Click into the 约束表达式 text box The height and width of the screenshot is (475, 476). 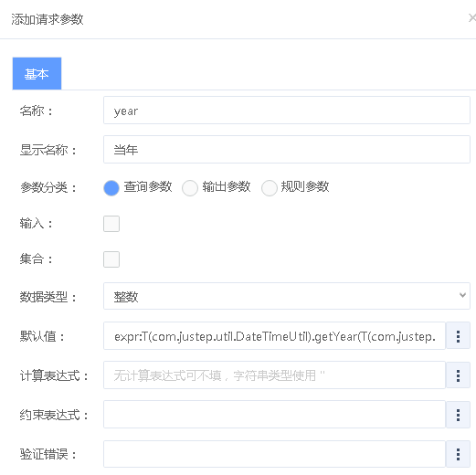(x=274, y=415)
